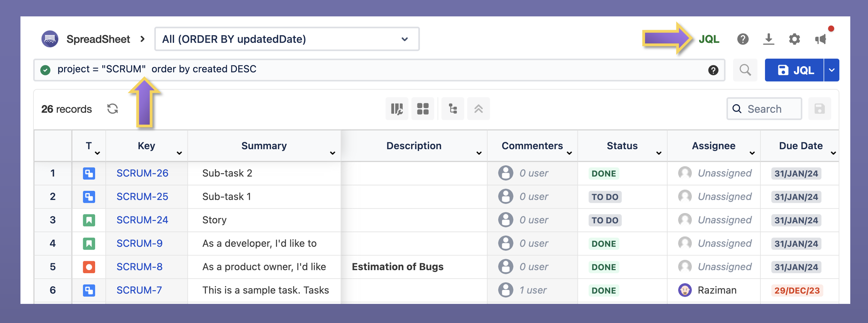Image resolution: width=868 pixels, height=323 pixels.
Task: Toggle the hierarchy tree view icon
Action: click(x=452, y=109)
